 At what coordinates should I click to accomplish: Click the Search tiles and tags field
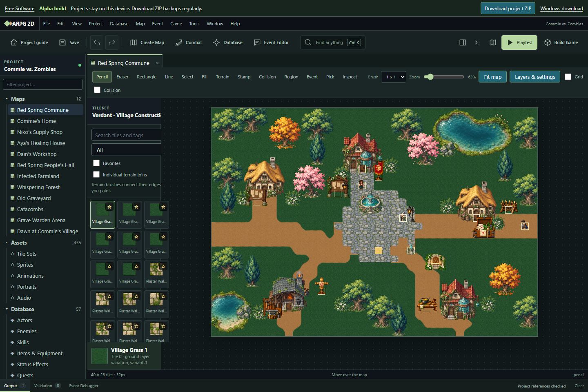point(126,135)
